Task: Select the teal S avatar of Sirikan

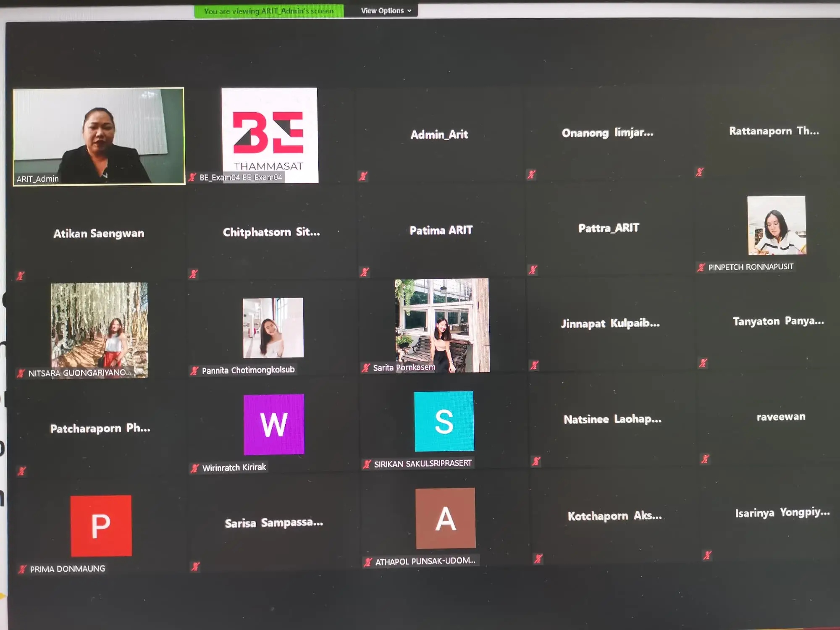Action: (444, 421)
